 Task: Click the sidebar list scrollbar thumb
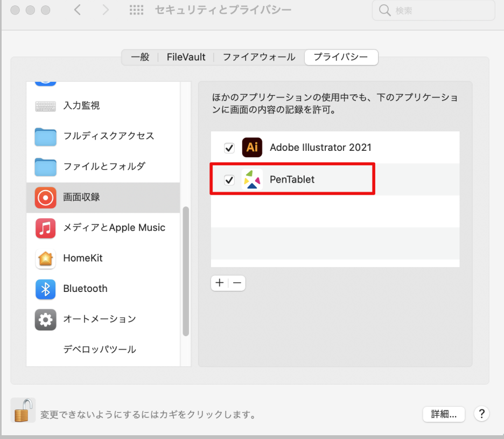click(x=185, y=271)
